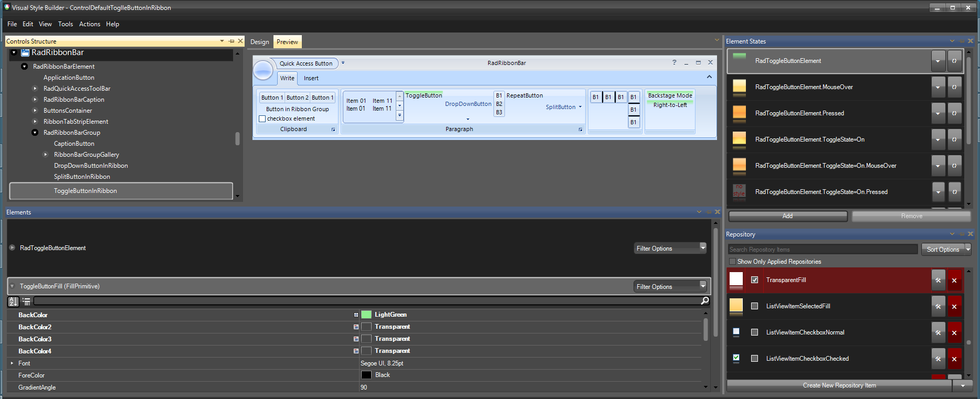Screen dimensions: 980x399
Task: Click the Clipboard group dialog launcher icon
Action: point(333,130)
